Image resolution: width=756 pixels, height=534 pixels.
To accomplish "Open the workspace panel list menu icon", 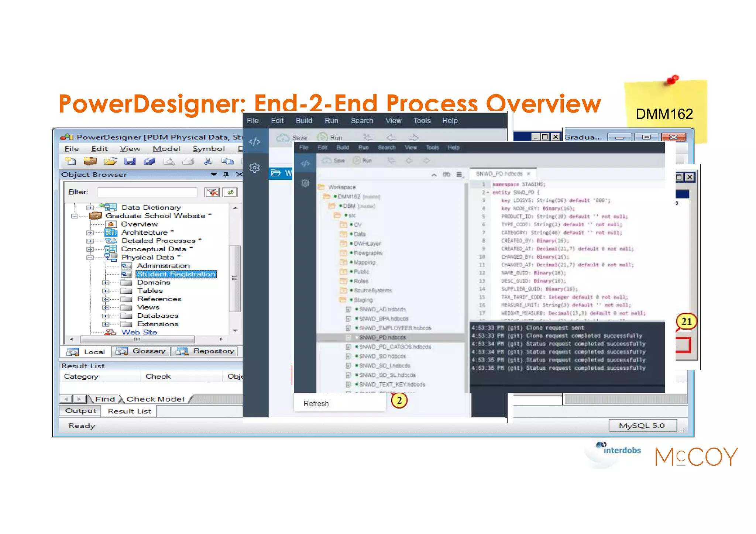I will 459,175.
